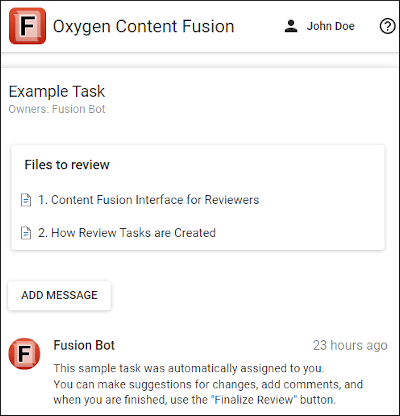The image size is (400, 416).
Task: Click the Files to review heading
Action: 67,165
